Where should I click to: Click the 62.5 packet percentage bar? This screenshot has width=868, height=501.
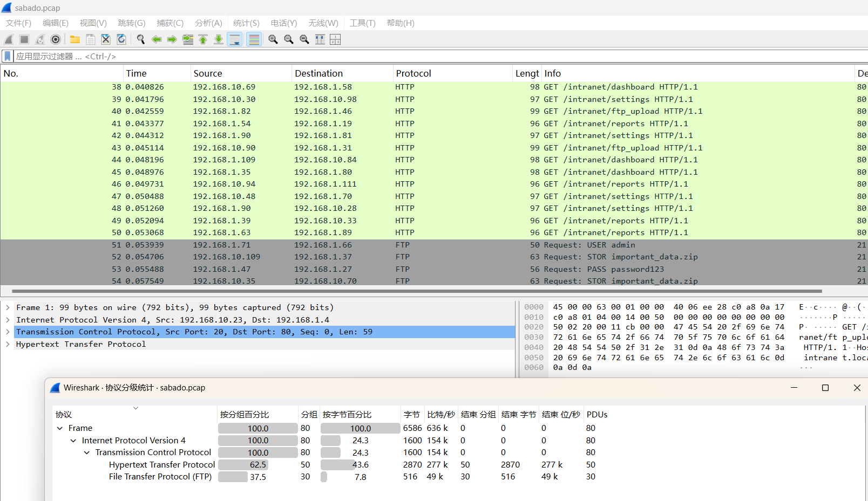(x=258, y=465)
